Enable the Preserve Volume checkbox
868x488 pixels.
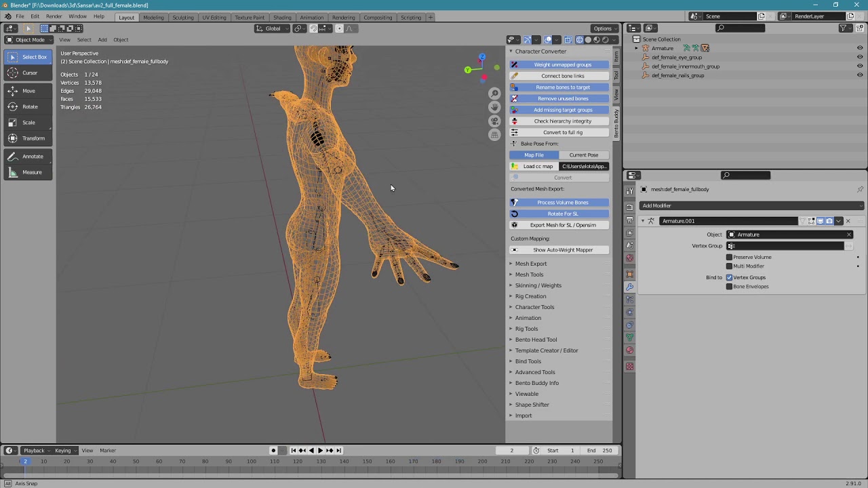point(730,257)
